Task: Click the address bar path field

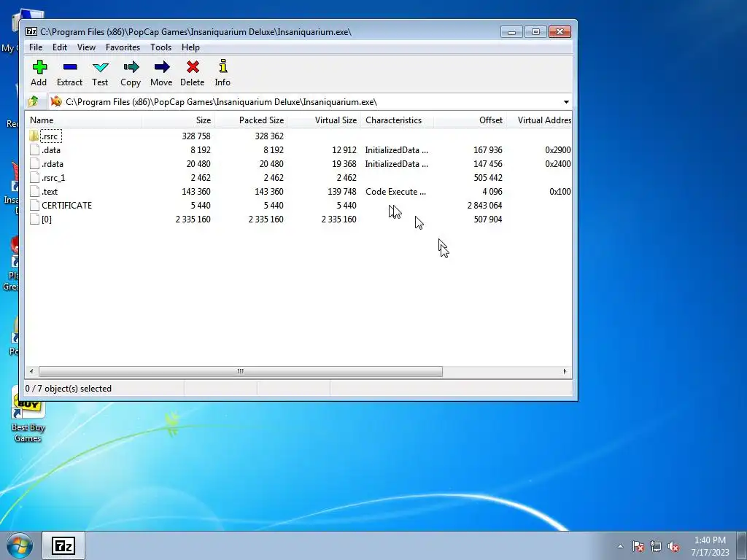Action: click(305, 102)
